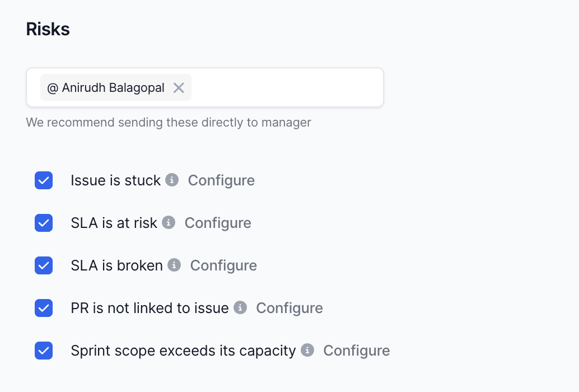Configure the SLA is broken risk
The width and height of the screenshot is (579, 392).
tap(223, 265)
